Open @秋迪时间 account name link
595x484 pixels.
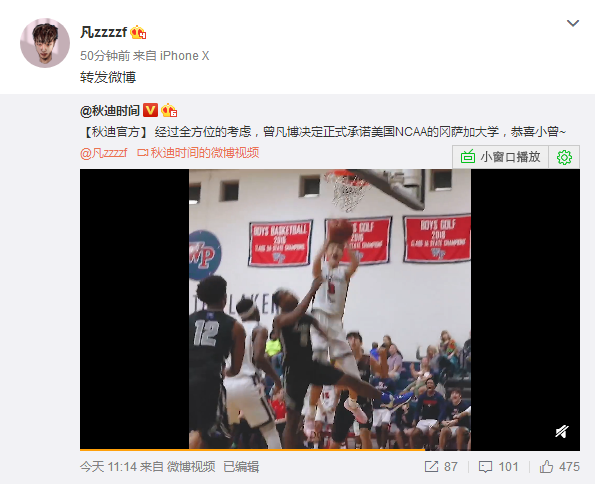click(110, 111)
